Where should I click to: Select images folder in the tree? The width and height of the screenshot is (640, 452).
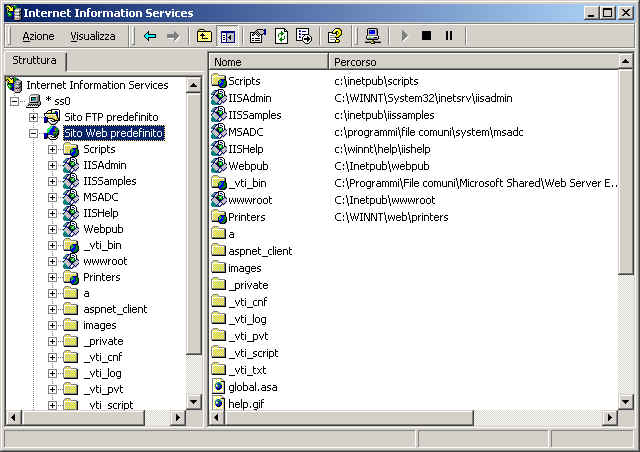tap(100, 325)
